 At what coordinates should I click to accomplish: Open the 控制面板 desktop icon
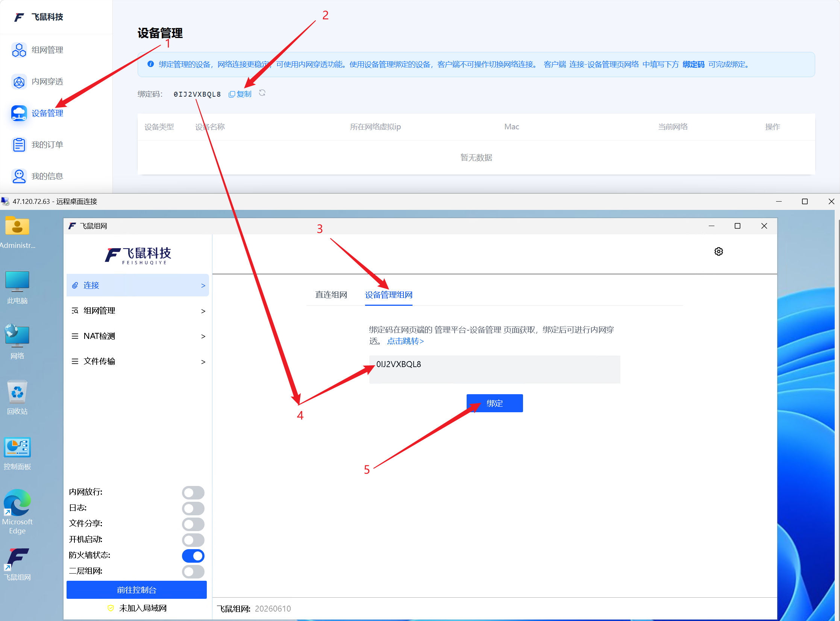tap(17, 454)
